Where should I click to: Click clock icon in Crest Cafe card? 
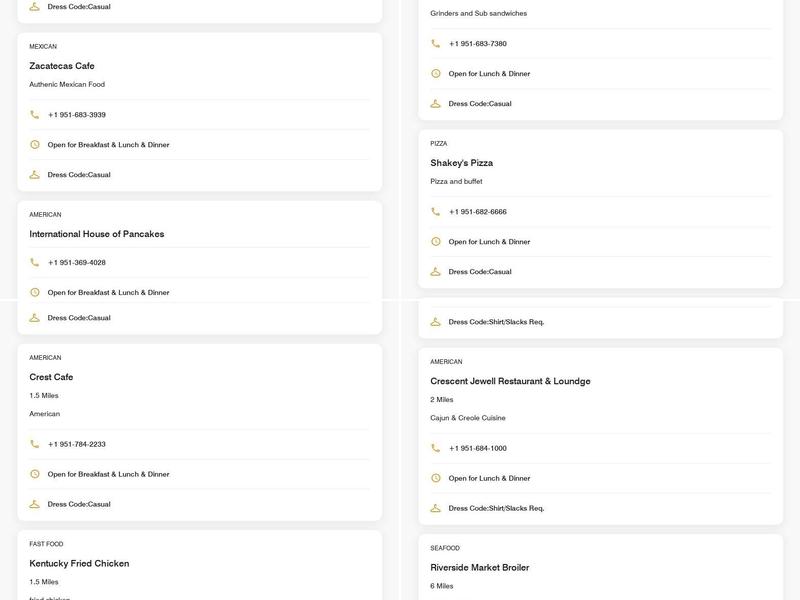tap(35, 474)
